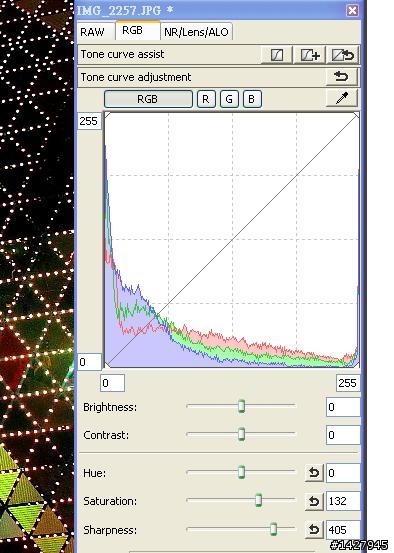
Task: Select the RGB tab
Action: [x=138, y=30]
